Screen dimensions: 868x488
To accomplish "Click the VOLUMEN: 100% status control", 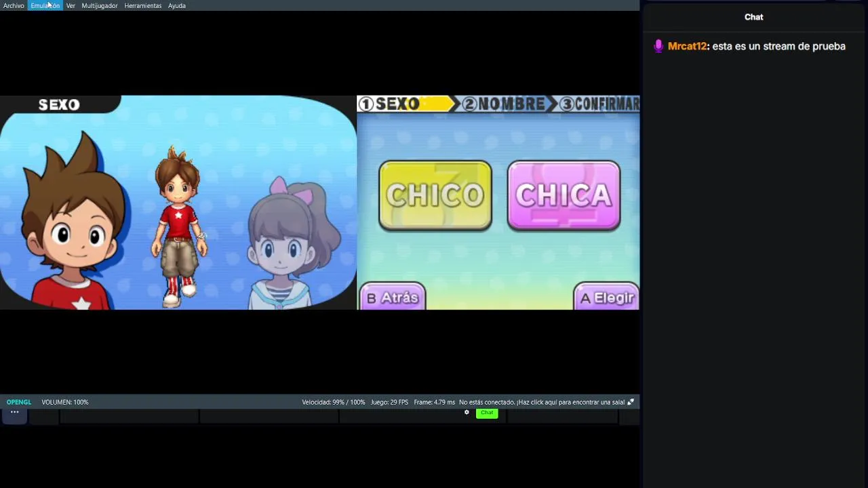I will point(65,402).
